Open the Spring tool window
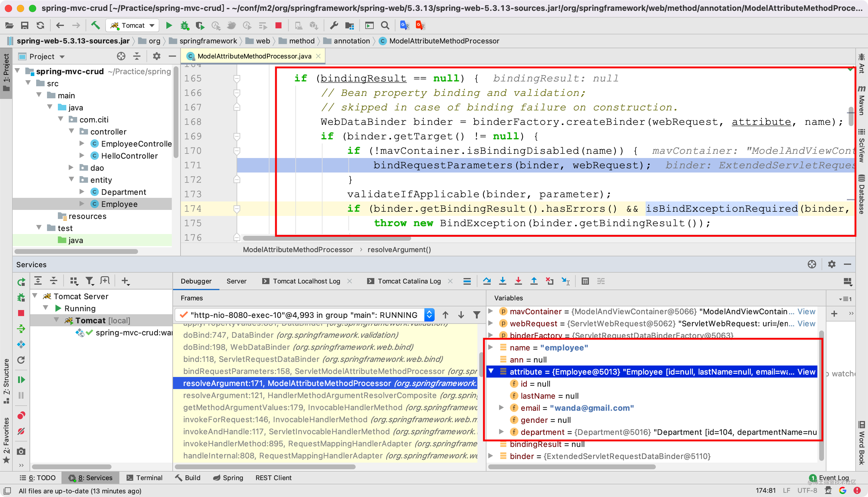 (x=228, y=478)
